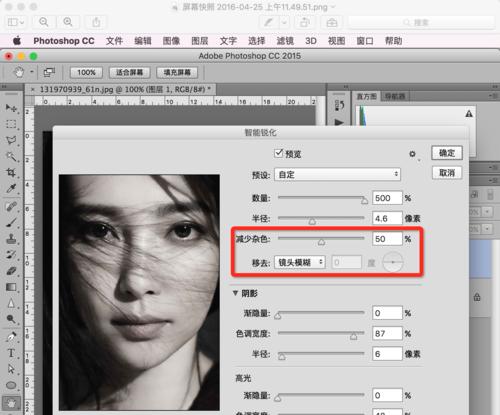Select the Sharpen triangle tool
The height and width of the screenshot is (415, 500).
click(x=11, y=303)
